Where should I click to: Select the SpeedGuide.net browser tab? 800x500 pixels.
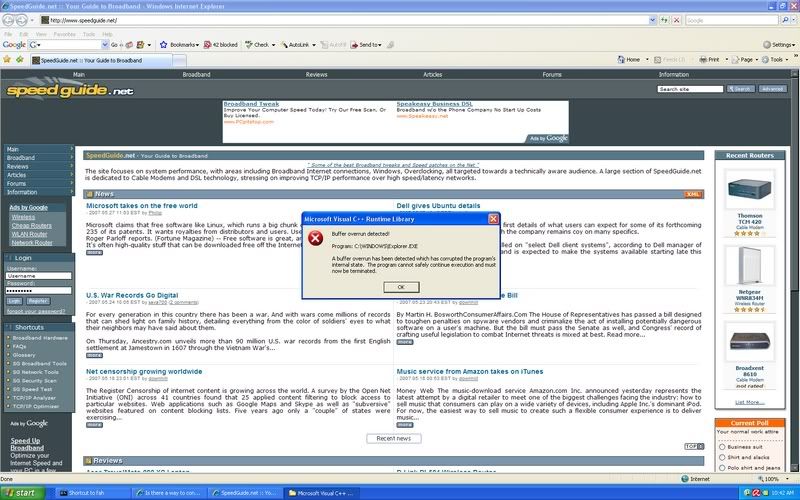101,60
